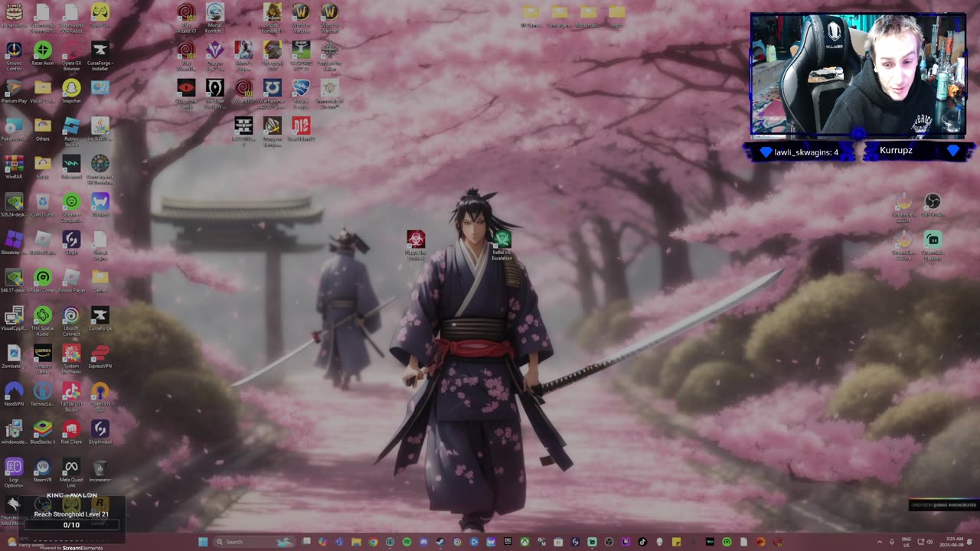Screen dimensions: 980x551
Task: Open Steam from the taskbar
Action: pyautogui.click(x=440, y=542)
